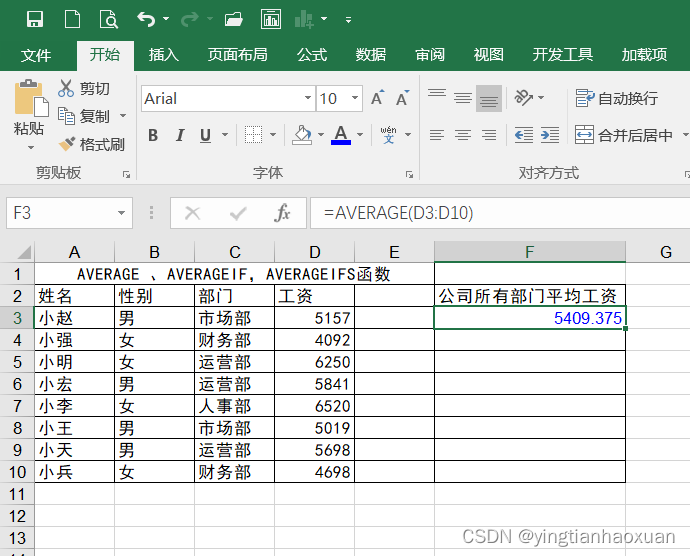
Task: Open the 文件 menu
Action: click(x=36, y=55)
